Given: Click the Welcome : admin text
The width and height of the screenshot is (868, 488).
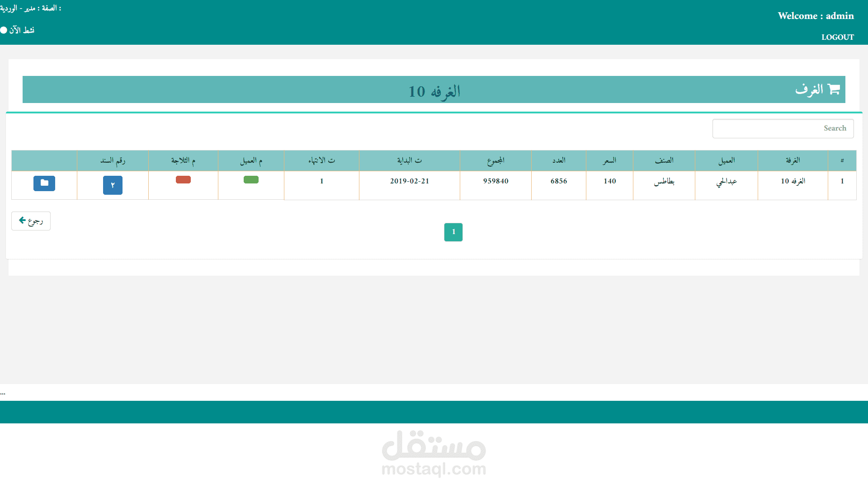Looking at the screenshot, I should point(816,16).
